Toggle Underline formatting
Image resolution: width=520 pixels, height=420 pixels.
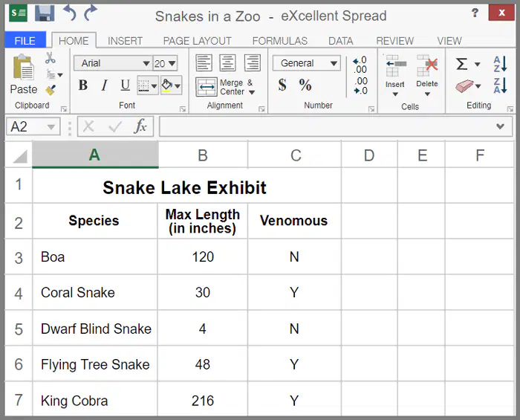tap(125, 85)
